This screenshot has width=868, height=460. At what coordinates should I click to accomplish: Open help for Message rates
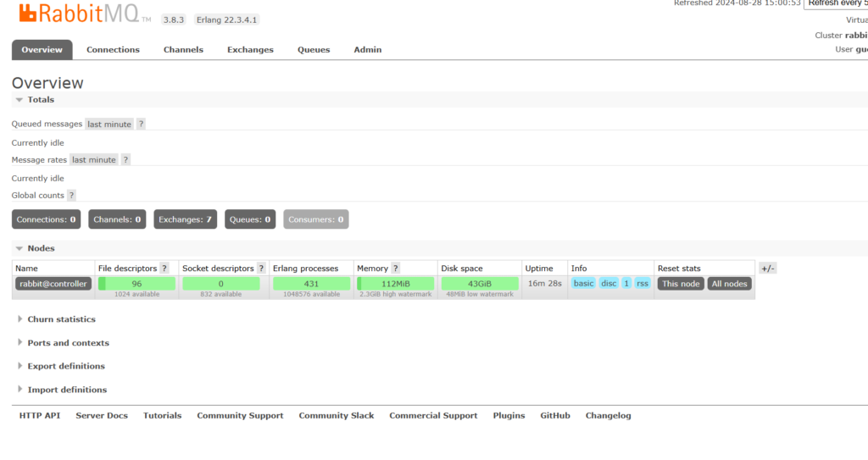click(x=125, y=159)
